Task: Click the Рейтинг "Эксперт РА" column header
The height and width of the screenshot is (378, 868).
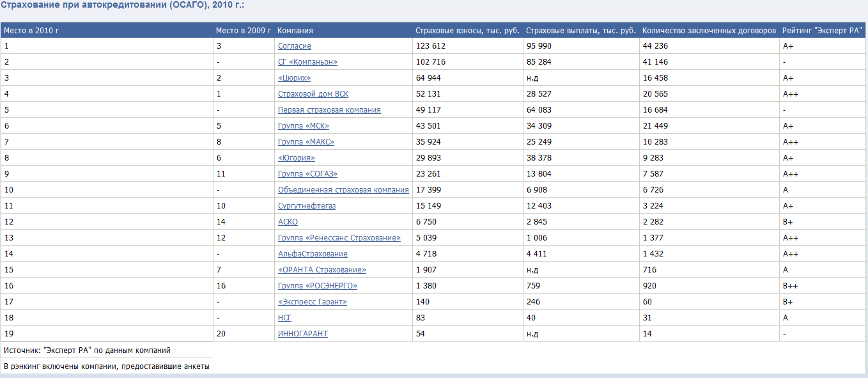Action: (822, 31)
